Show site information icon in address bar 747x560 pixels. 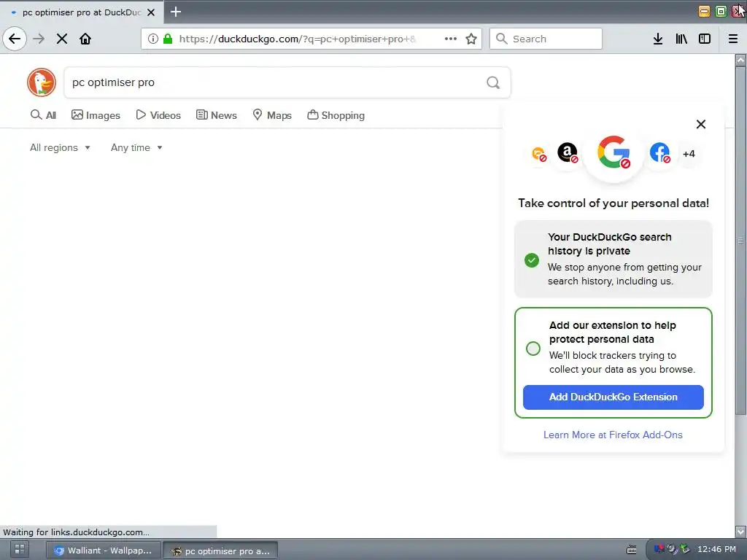coord(153,39)
